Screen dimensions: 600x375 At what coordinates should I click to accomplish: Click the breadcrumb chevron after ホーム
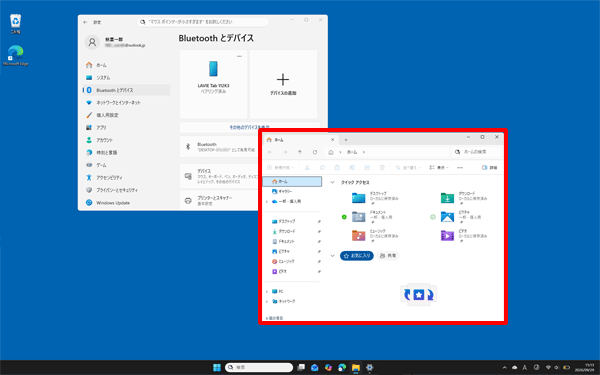click(364, 152)
